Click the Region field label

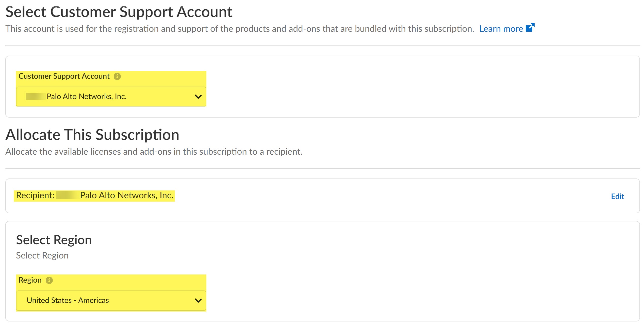(30, 280)
